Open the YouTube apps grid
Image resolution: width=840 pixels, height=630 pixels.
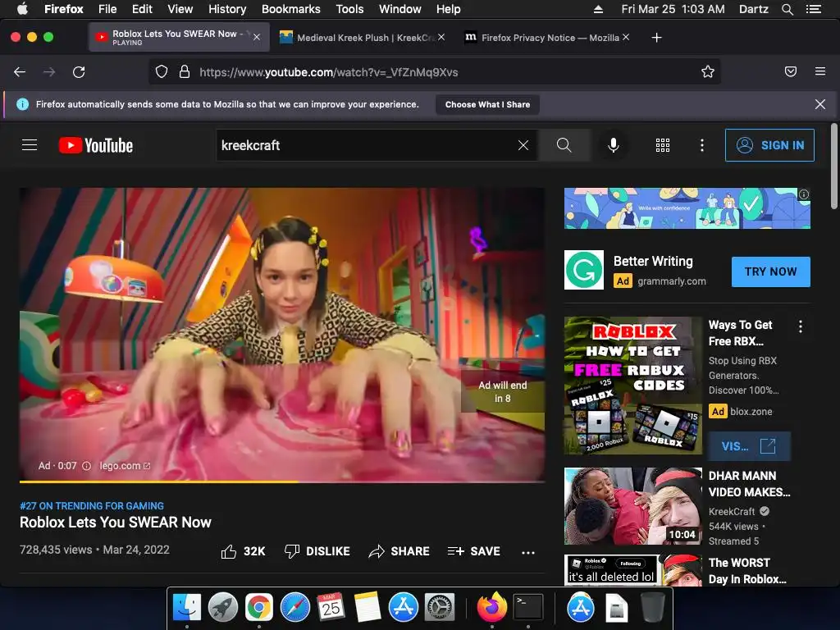[663, 145]
